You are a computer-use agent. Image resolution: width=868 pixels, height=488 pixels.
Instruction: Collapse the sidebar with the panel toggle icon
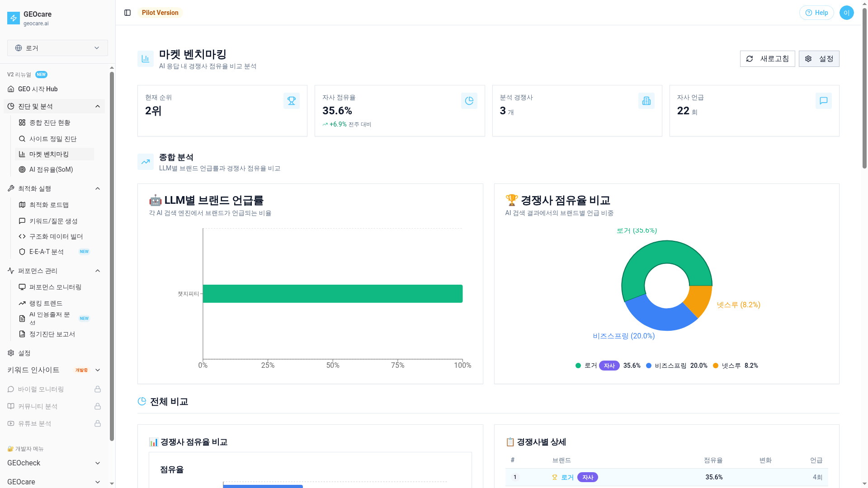(127, 13)
